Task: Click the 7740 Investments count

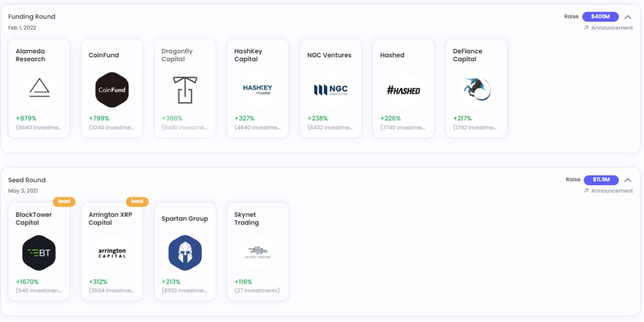Action: click(403, 128)
